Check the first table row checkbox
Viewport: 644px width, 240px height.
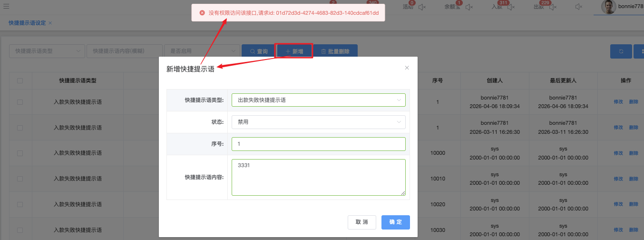20,102
